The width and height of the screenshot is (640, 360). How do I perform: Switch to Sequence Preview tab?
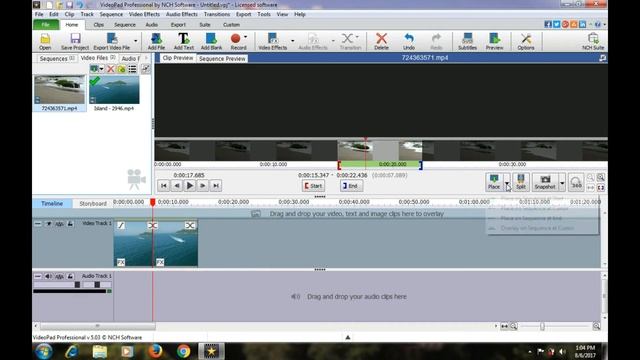(222, 58)
